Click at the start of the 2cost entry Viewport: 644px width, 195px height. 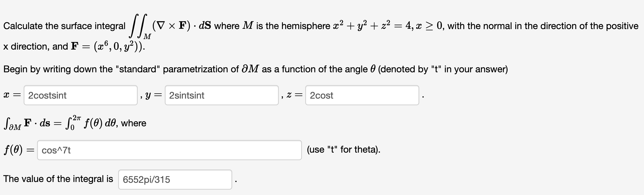(311, 96)
